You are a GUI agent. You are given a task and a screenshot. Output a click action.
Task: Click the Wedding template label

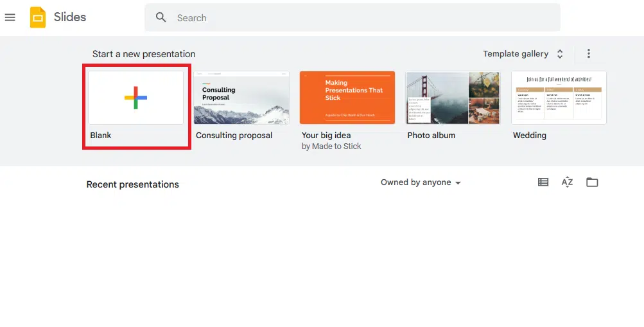click(x=530, y=136)
